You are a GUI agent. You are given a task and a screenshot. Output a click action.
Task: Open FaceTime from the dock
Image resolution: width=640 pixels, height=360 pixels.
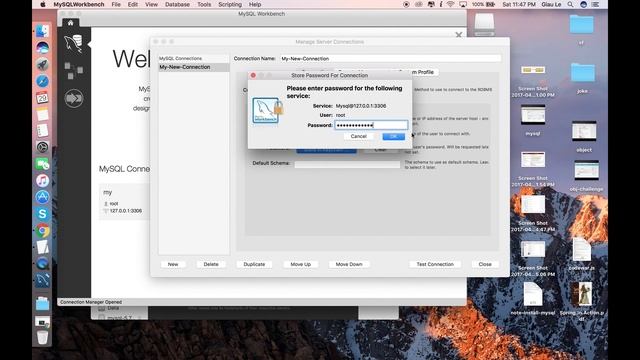(42, 164)
